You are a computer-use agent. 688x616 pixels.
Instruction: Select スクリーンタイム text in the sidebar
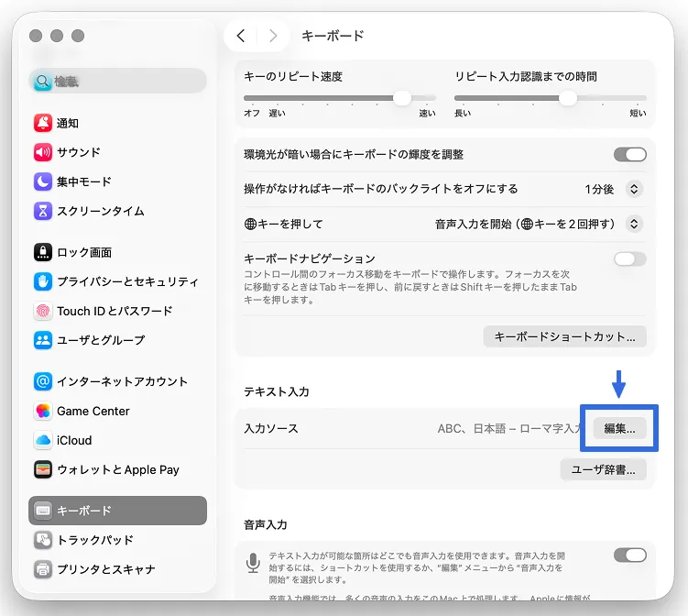tap(101, 211)
